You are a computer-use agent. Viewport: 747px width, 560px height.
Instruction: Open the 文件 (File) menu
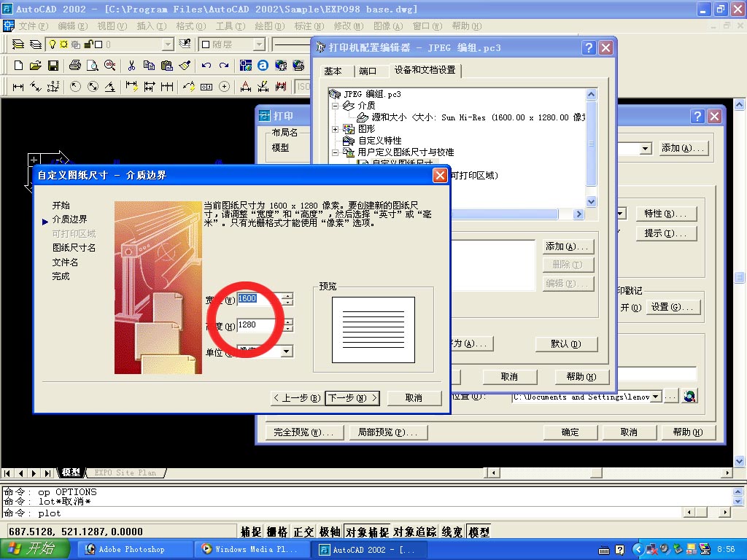pyautogui.click(x=34, y=26)
